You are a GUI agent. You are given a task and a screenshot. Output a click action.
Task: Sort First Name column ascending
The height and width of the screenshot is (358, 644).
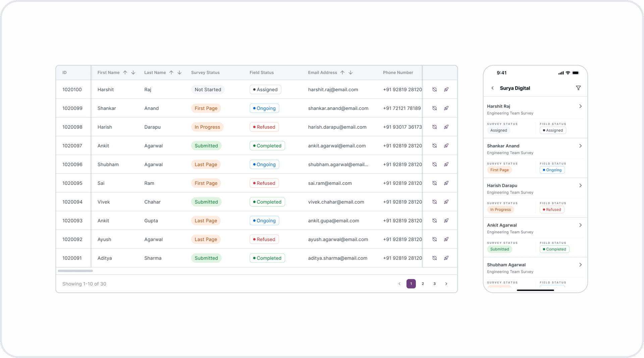coord(125,72)
